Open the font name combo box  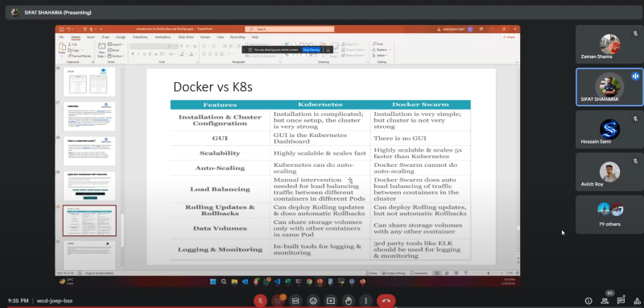148,47
